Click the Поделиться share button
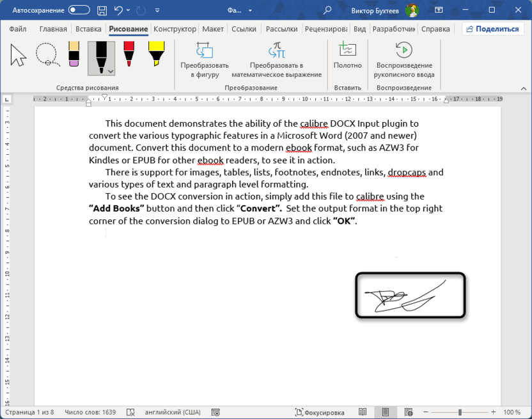This screenshot has width=532, height=419. pyautogui.click(x=492, y=29)
